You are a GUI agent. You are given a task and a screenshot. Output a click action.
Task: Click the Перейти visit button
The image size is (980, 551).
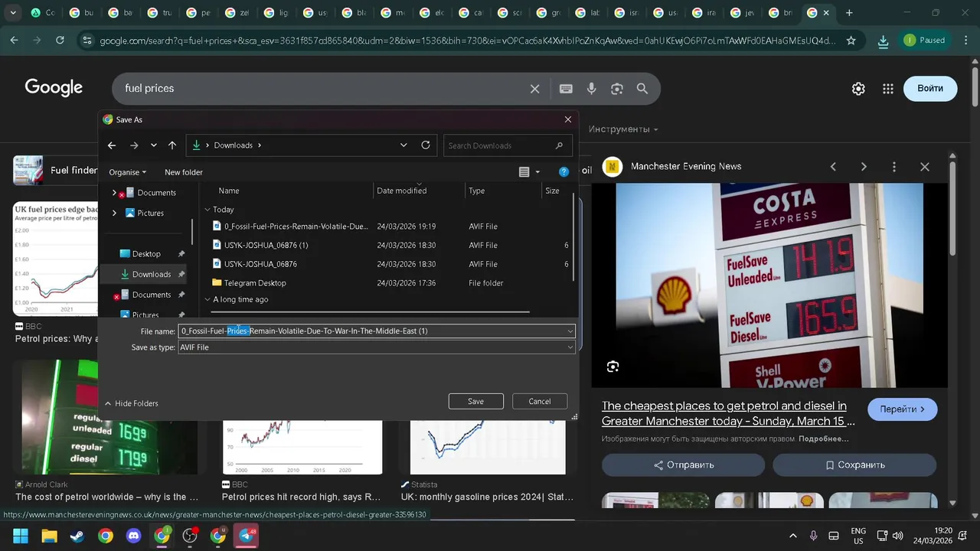[x=903, y=409]
